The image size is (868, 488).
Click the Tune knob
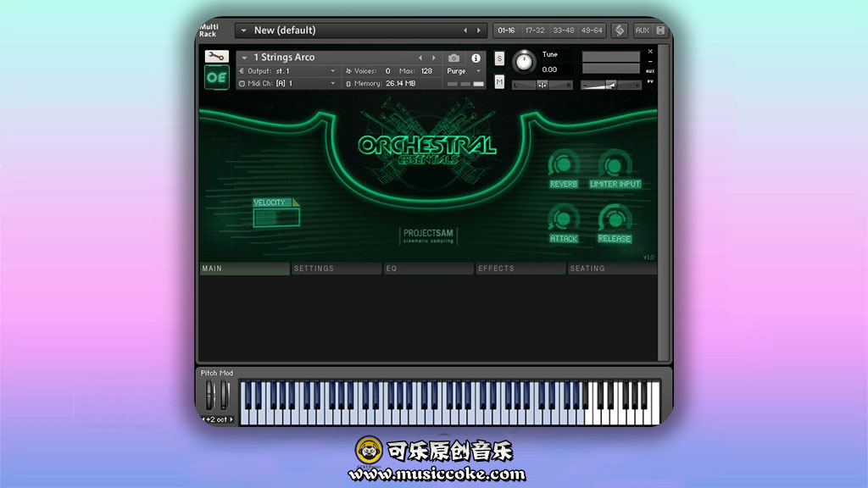tap(524, 61)
